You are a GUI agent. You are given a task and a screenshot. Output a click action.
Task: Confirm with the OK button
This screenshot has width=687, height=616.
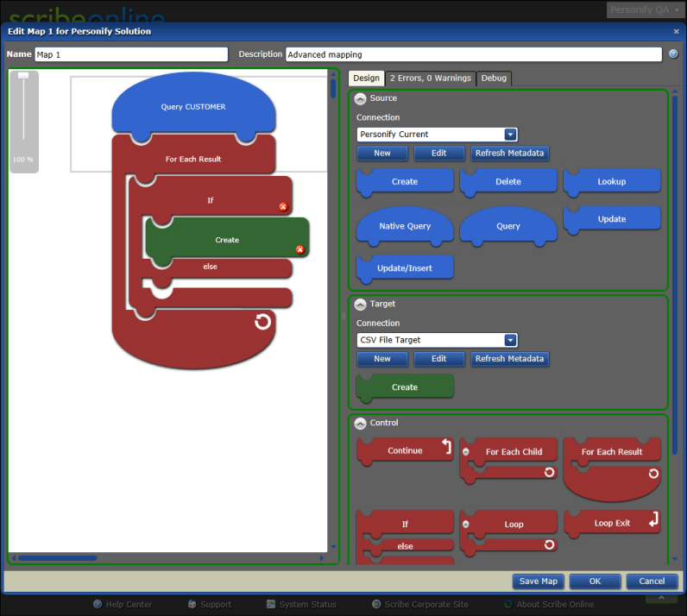coord(595,581)
